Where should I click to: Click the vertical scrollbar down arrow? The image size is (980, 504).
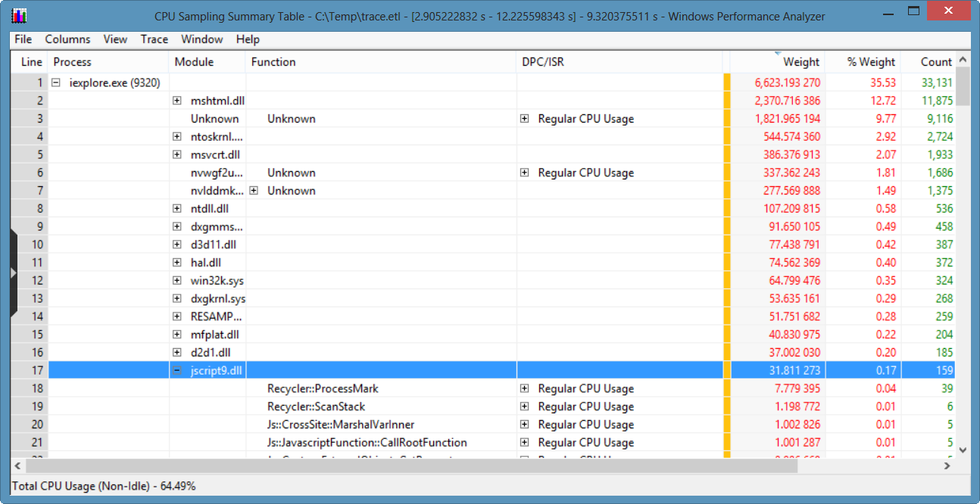point(963,450)
